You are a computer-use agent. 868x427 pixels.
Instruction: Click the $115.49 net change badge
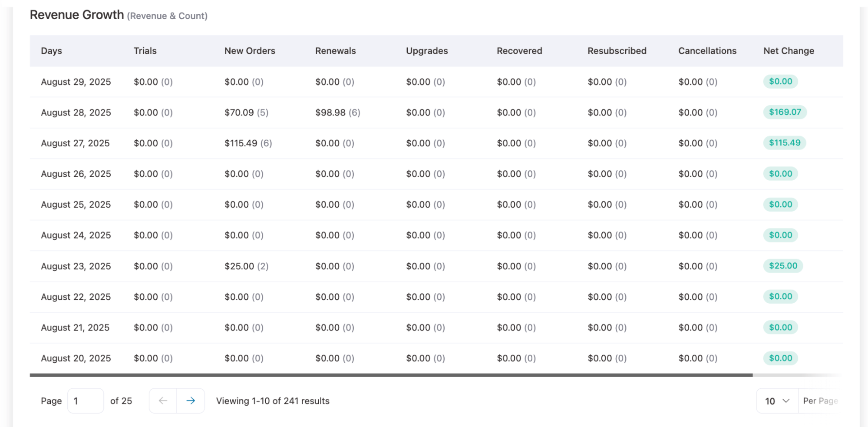(x=784, y=142)
